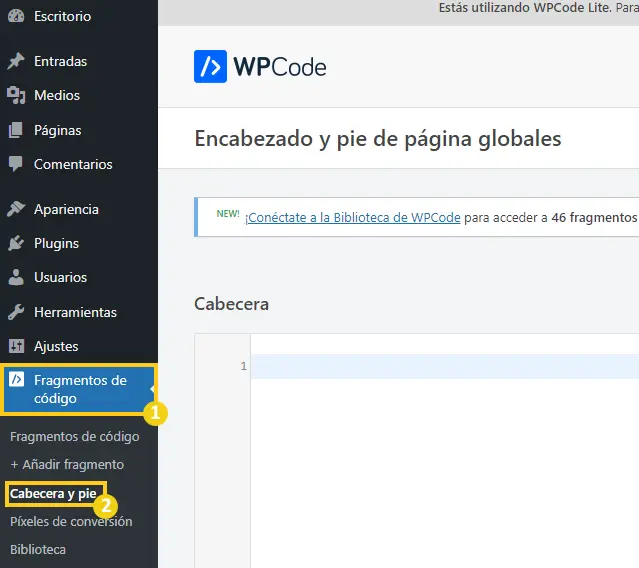
Task: Click the Usuarios person icon
Action: (16, 277)
